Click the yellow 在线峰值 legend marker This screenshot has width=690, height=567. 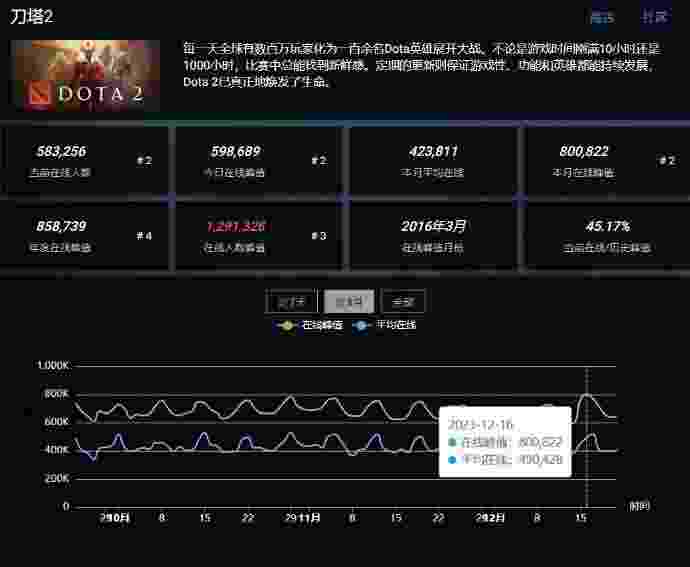(286, 326)
